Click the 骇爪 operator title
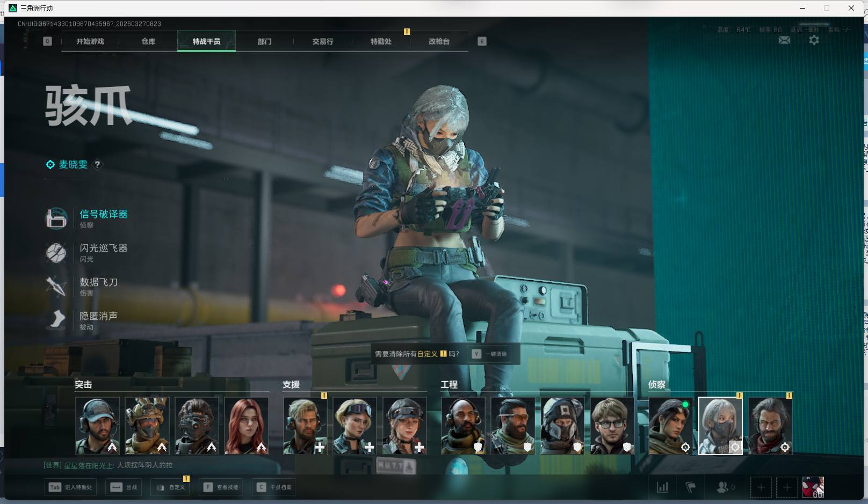This screenshot has height=504, width=868. coord(89,106)
